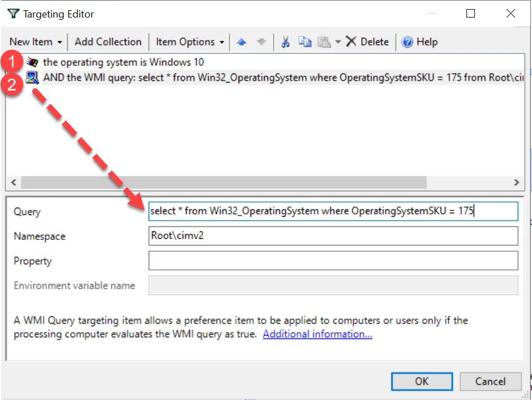Viewport: 532px width, 400px height.
Task: Click the Paste clipboard icon
Action: tap(323, 42)
